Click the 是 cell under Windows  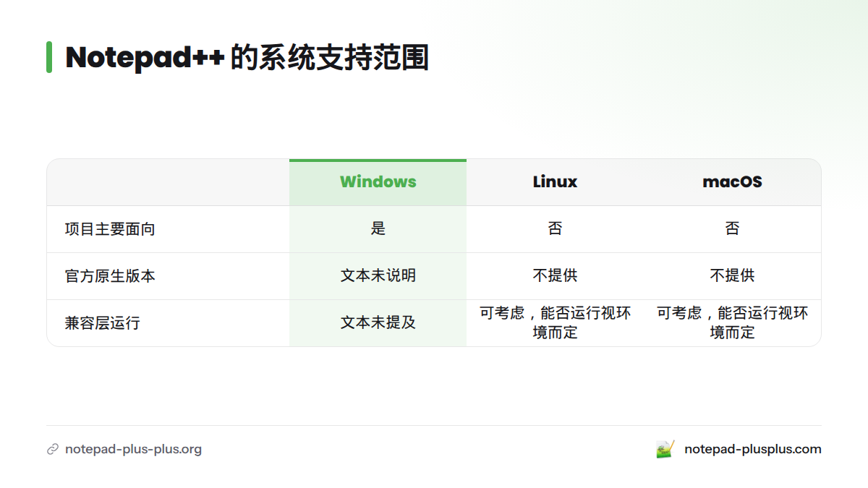point(378,229)
